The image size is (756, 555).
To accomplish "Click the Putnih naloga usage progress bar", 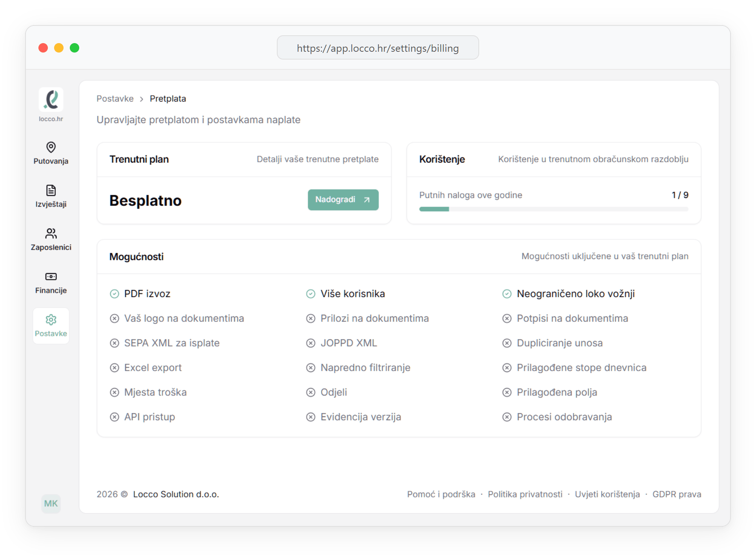I will (x=553, y=209).
